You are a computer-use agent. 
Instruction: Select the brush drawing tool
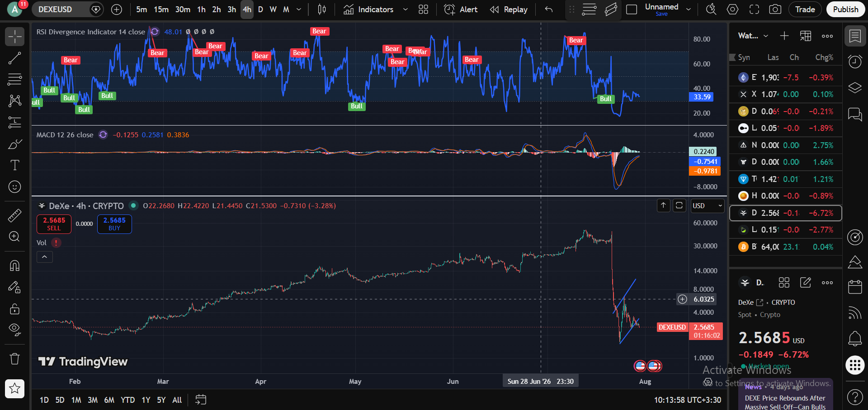[x=14, y=144]
